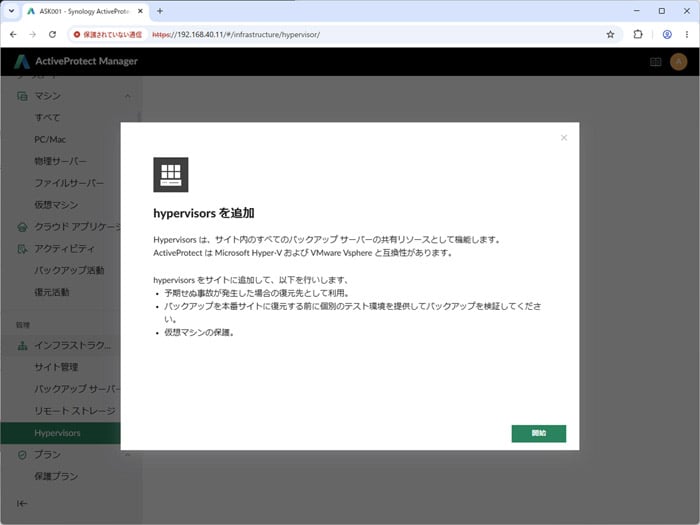Click the インフラストラクチャ icon
The image size is (700, 525).
click(22, 346)
